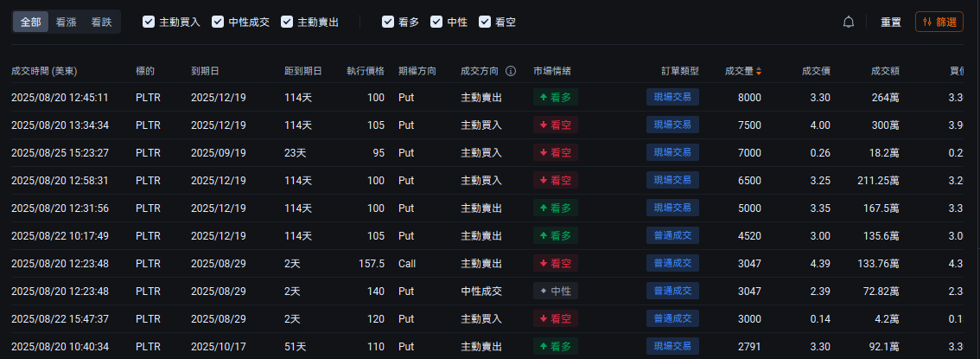Image resolution: width=980 pixels, height=359 pixels.
Task: Select the 全部 tab
Action: pyautogui.click(x=31, y=22)
